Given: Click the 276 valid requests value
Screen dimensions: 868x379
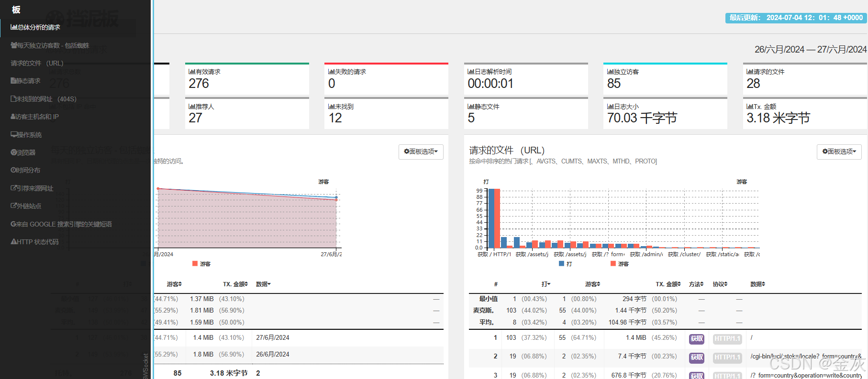Looking at the screenshot, I should point(199,84).
